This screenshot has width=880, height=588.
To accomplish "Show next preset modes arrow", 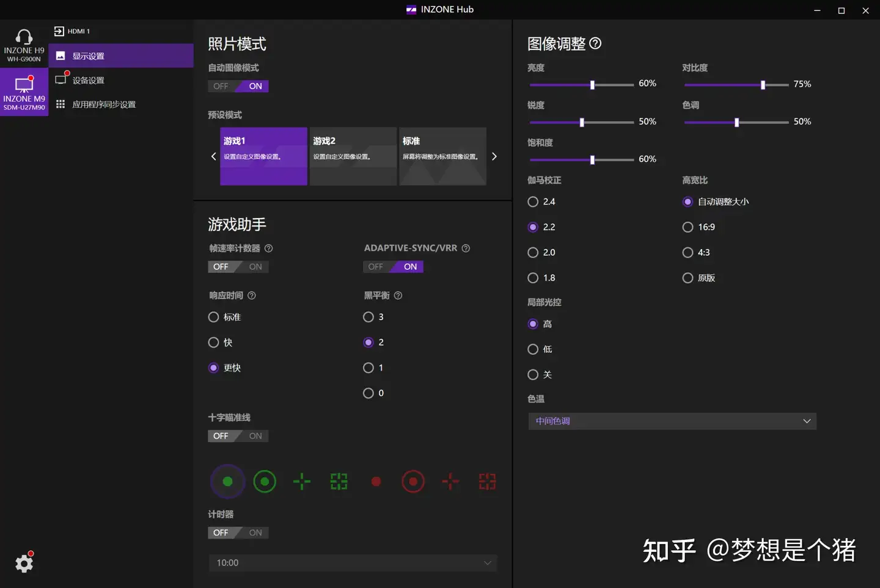I will (494, 156).
